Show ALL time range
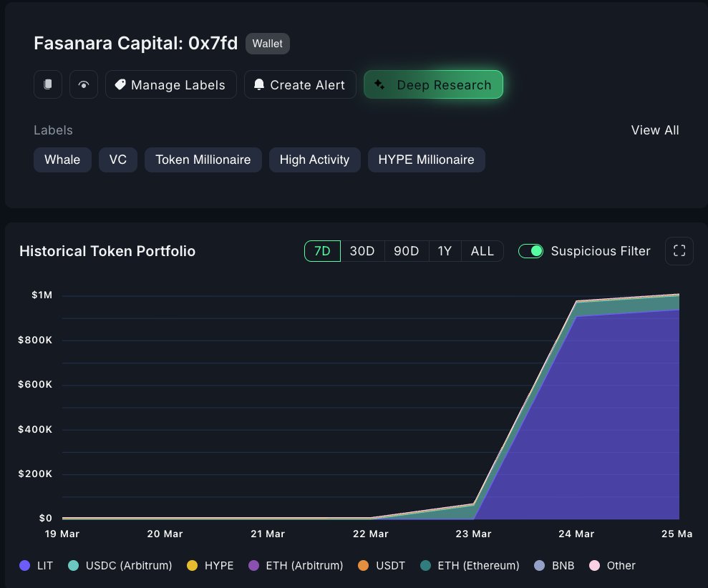This screenshot has width=708, height=588. [x=482, y=251]
